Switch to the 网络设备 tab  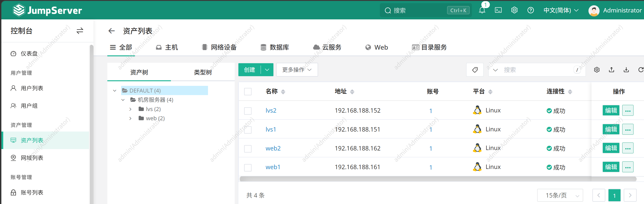[x=219, y=47]
